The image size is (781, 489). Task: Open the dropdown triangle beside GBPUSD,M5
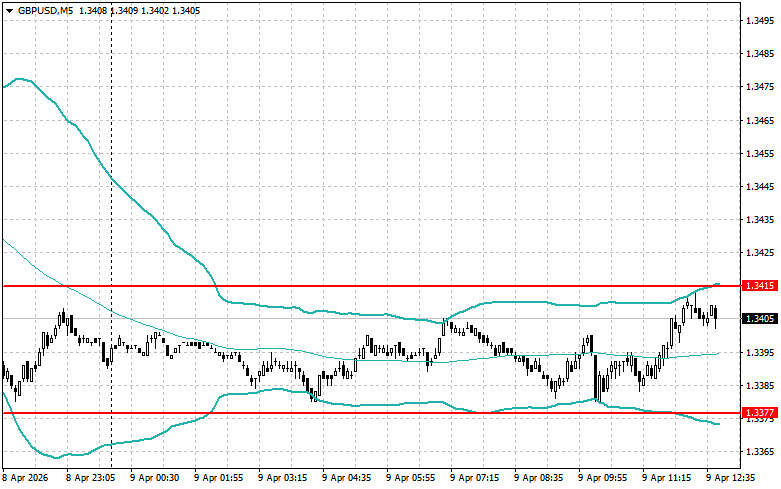(9, 11)
